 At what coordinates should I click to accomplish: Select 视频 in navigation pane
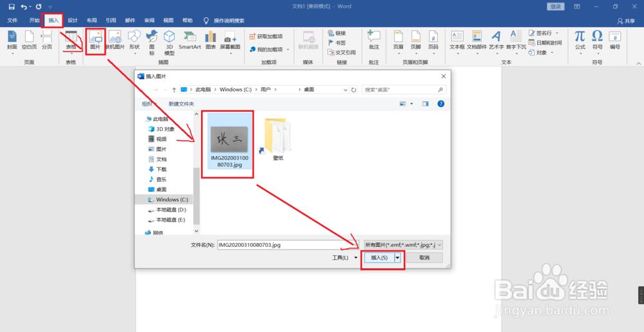tap(162, 139)
